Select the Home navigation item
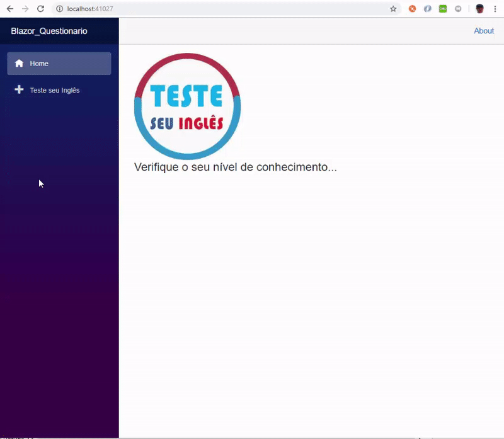The image size is (504, 439). pyautogui.click(x=59, y=64)
